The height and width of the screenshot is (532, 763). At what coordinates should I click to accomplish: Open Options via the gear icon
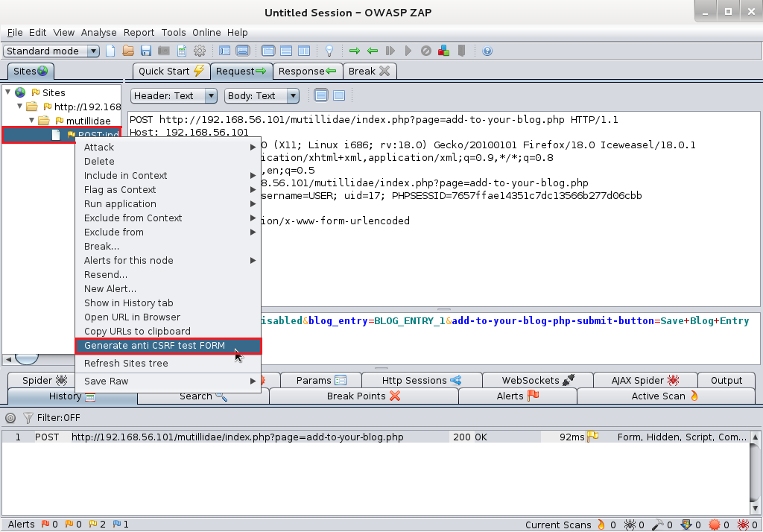tap(199, 51)
